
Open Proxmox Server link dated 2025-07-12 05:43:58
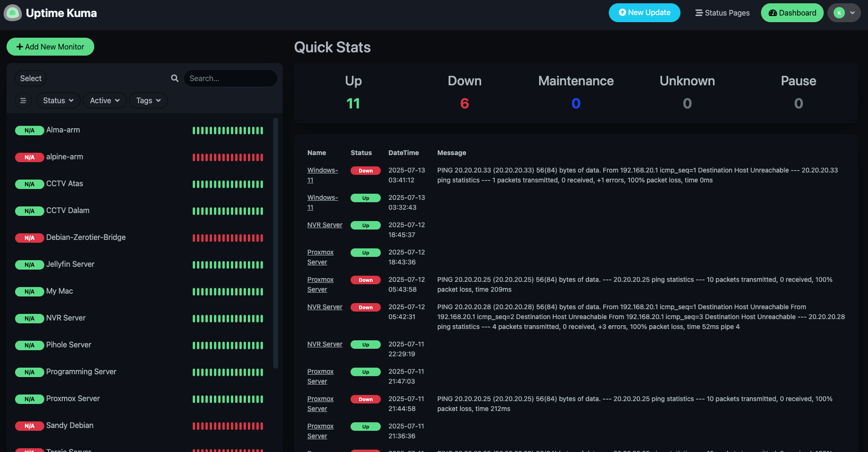[320, 284]
